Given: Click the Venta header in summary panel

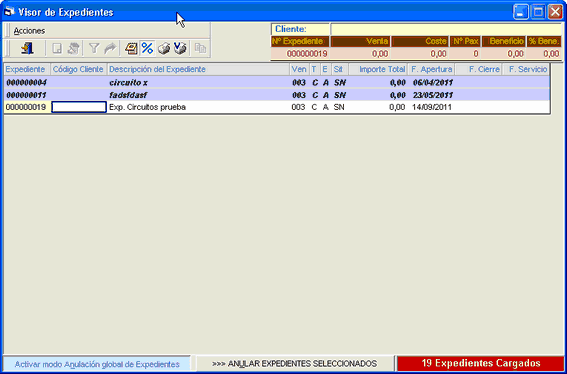Looking at the screenshot, I should click(x=361, y=42).
